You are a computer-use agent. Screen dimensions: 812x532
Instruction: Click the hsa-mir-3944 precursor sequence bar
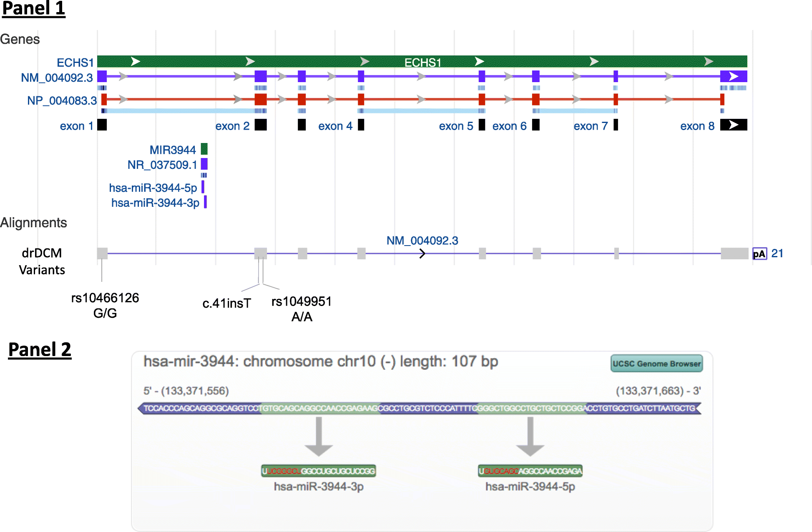pyautogui.click(x=419, y=408)
